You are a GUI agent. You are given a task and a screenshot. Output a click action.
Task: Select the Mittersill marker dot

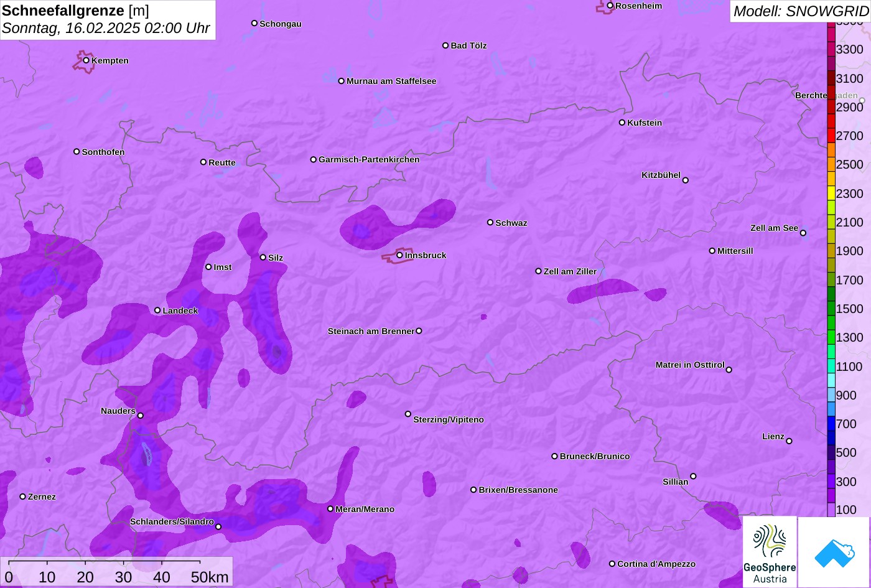coord(712,251)
